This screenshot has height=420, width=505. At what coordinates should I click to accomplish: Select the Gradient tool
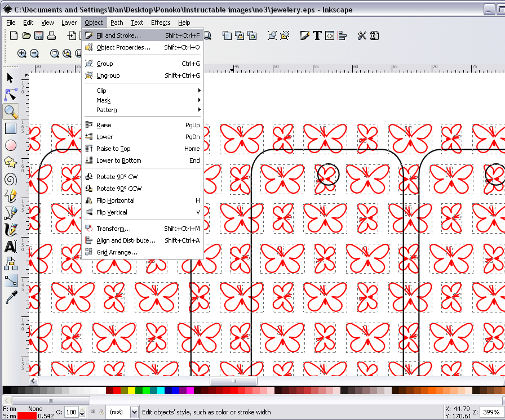(11, 281)
